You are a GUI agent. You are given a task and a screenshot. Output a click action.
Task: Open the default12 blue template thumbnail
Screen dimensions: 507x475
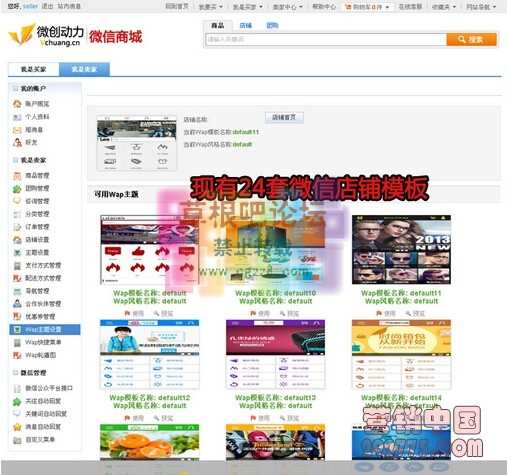point(150,354)
